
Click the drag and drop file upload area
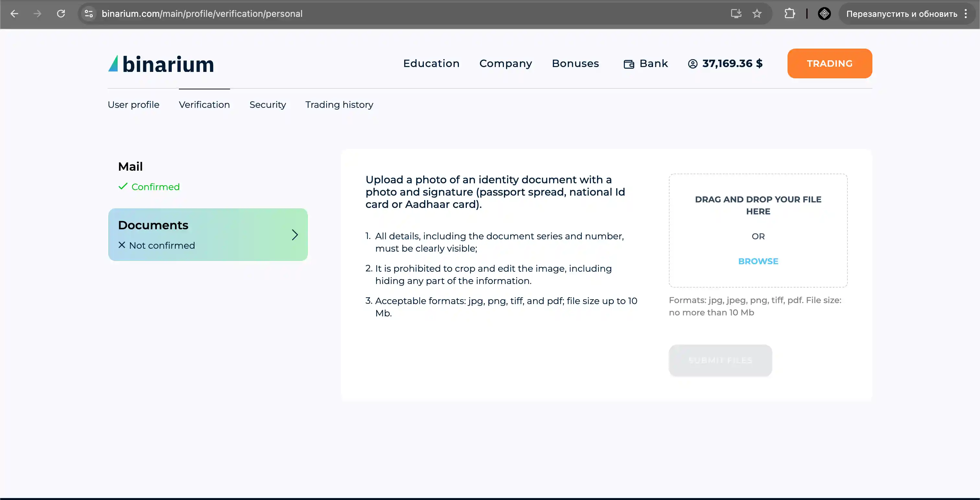[758, 231]
